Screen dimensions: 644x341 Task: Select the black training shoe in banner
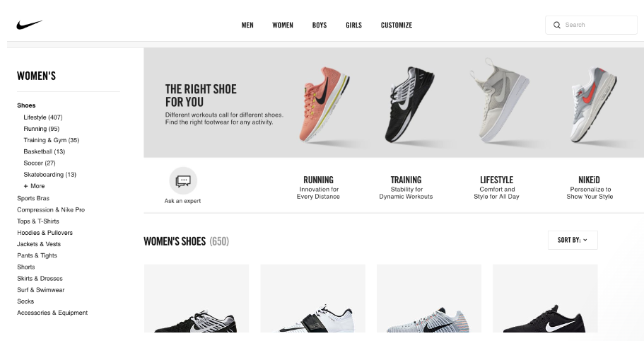coord(409,105)
